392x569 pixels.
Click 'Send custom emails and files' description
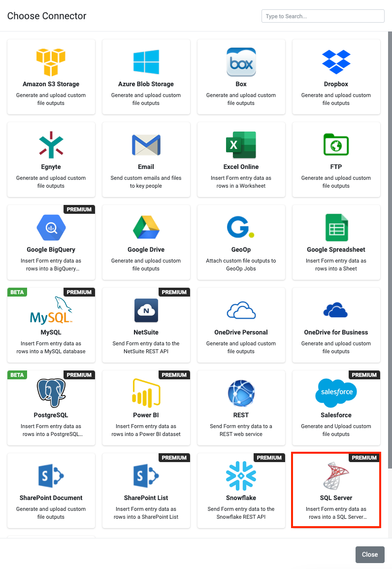pos(146,178)
